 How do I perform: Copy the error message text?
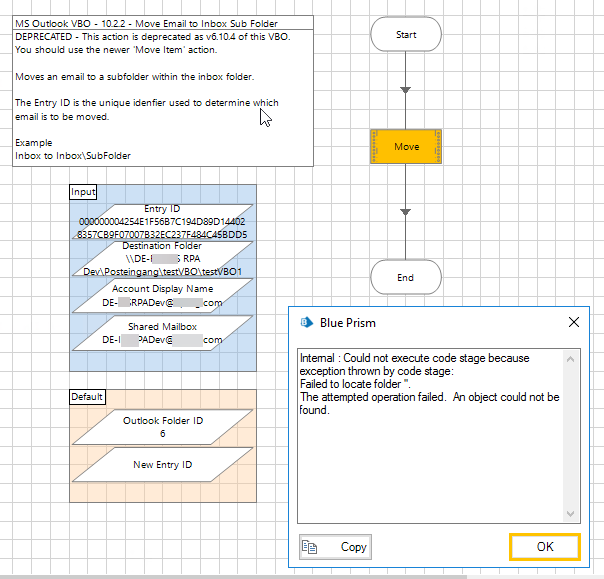pyautogui.click(x=335, y=547)
